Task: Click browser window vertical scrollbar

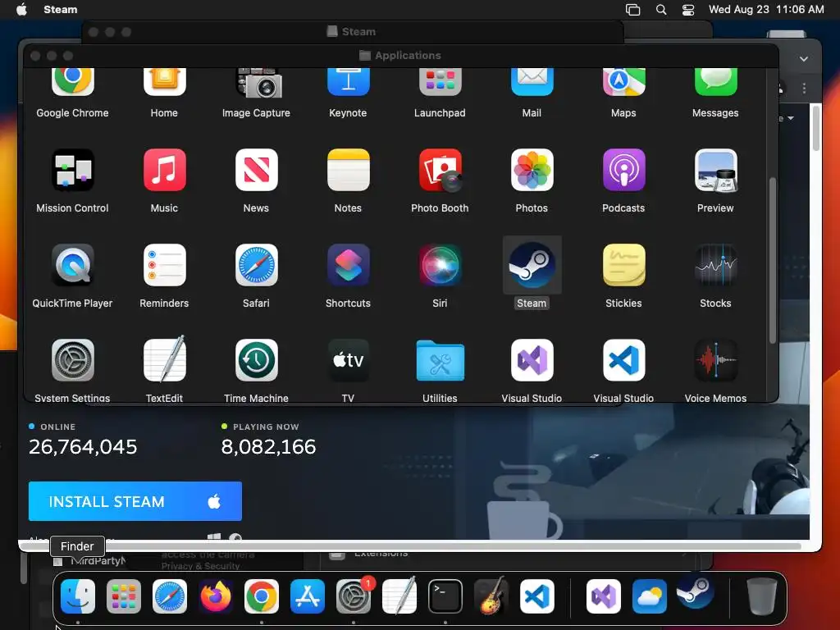Action: (816, 129)
